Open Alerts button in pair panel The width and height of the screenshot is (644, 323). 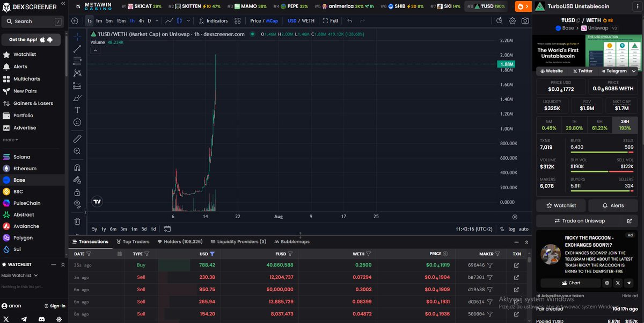point(613,205)
